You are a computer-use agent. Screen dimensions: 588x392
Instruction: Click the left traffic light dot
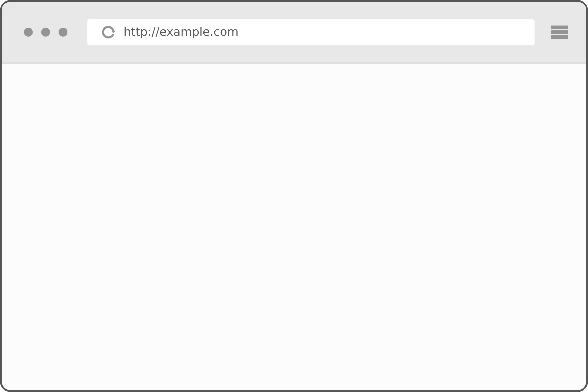[x=28, y=32]
